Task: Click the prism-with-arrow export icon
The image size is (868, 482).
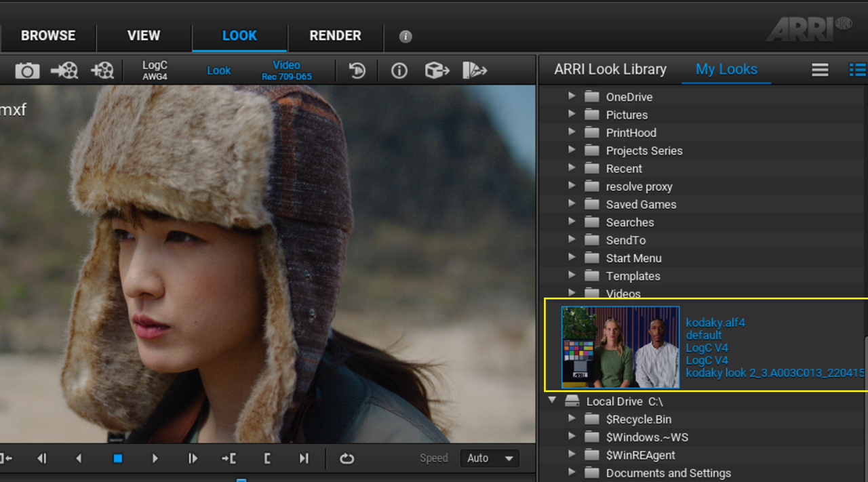Action: pos(475,70)
